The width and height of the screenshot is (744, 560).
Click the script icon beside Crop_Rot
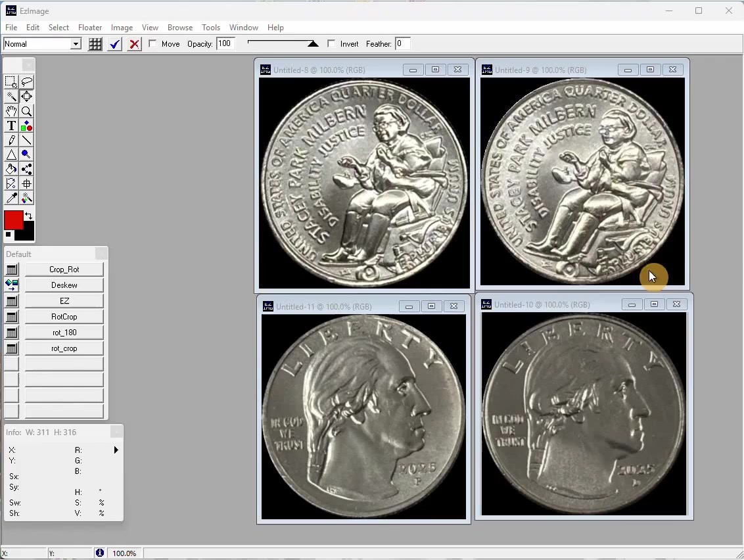[x=12, y=269]
